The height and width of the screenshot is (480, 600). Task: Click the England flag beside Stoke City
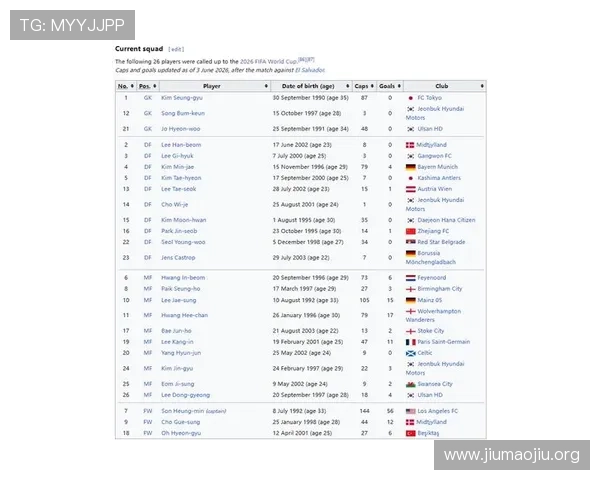pyautogui.click(x=411, y=331)
